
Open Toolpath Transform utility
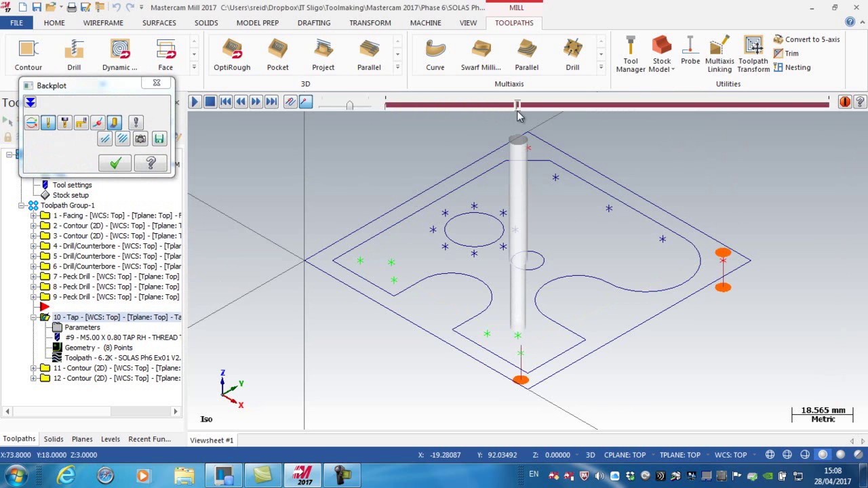coord(753,54)
